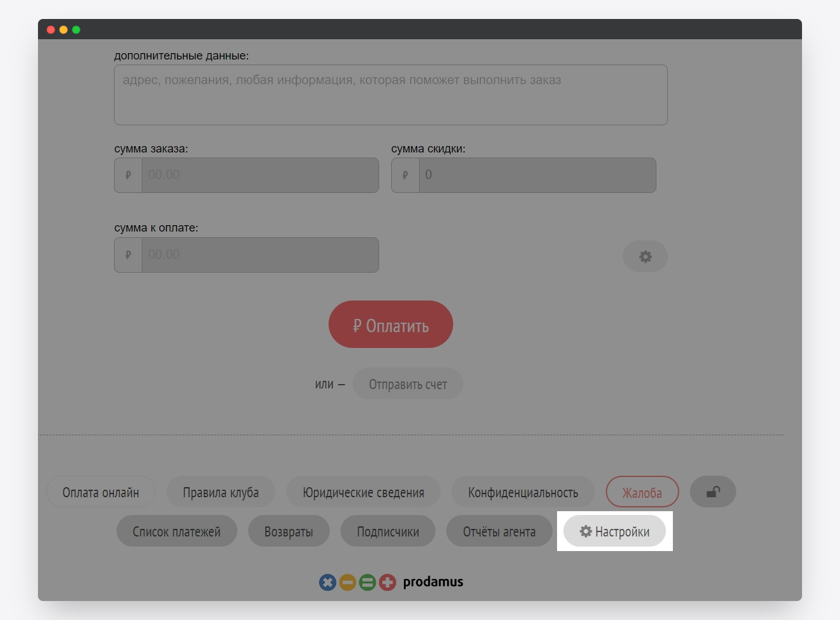The image size is (840, 620).
Task: Open the Конфиденциальность policy
Action: 523,492
